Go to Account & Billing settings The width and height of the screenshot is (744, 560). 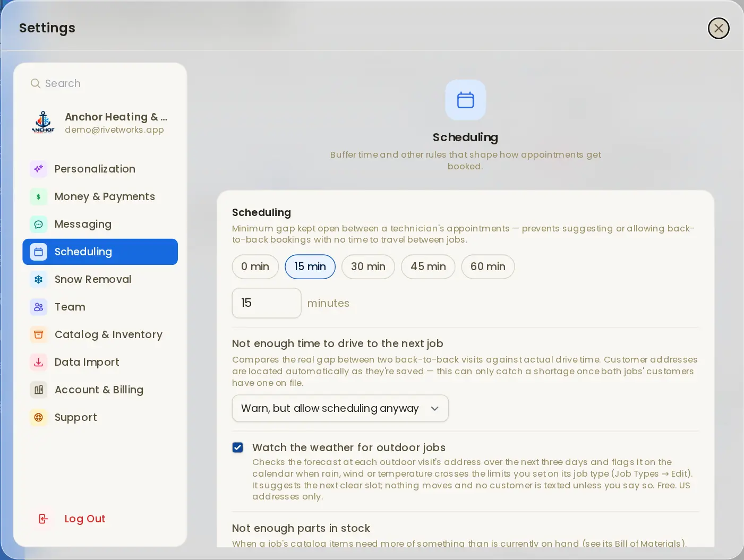pos(100,390)
